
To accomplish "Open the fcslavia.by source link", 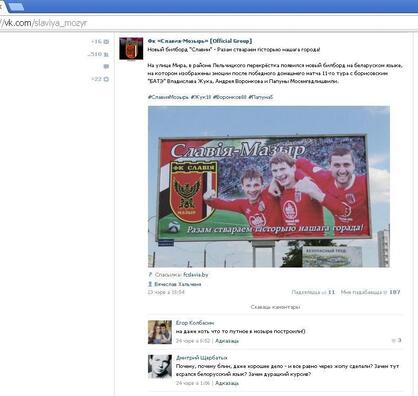I will (196, 275).
